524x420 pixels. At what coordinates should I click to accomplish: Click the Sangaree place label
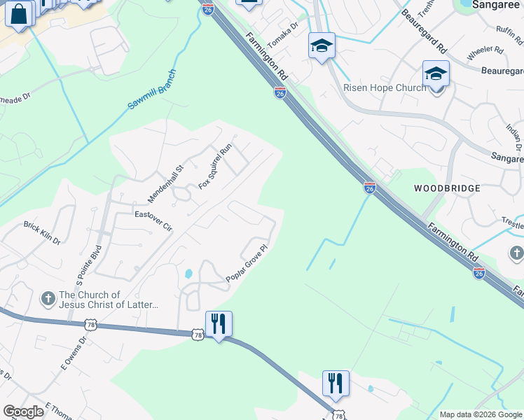pos(496,5)
